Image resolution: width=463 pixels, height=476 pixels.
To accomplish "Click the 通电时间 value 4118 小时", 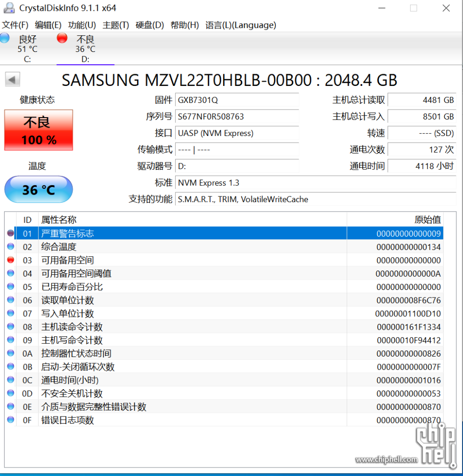I will (x=422, y=166).
